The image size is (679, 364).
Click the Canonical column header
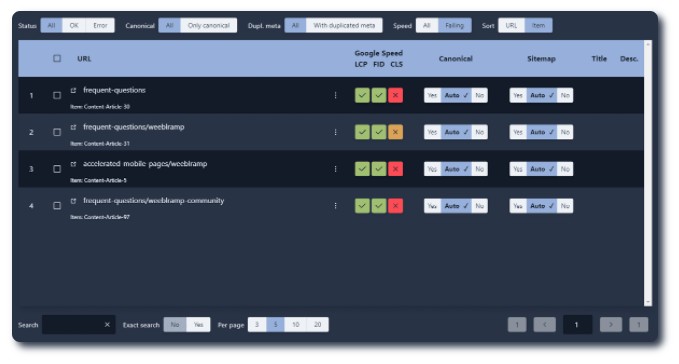[456, 58]
